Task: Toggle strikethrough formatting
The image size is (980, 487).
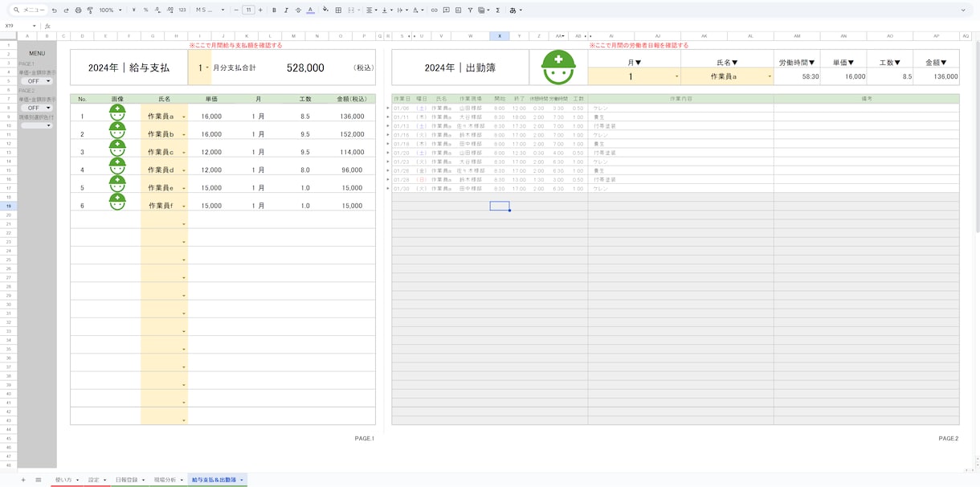Action: 298,10
